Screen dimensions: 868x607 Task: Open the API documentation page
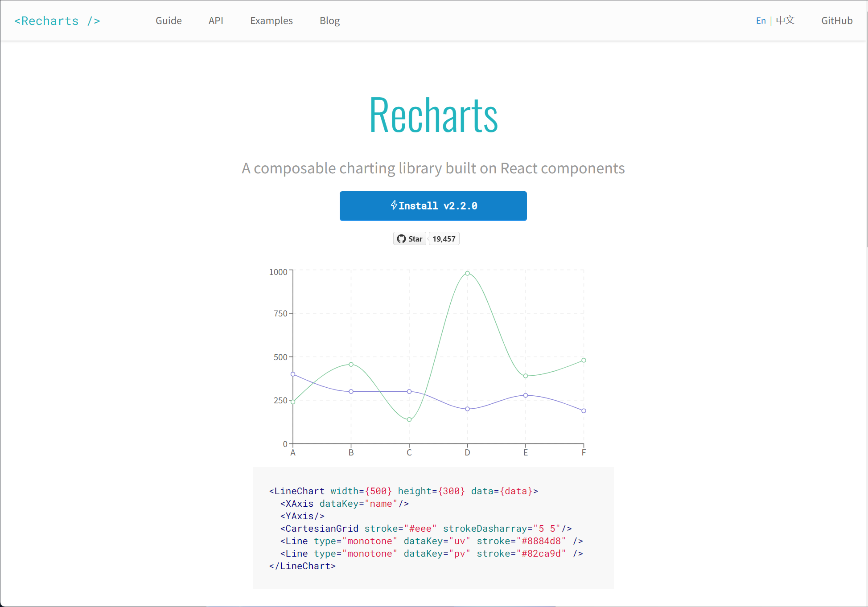(216, 21)
